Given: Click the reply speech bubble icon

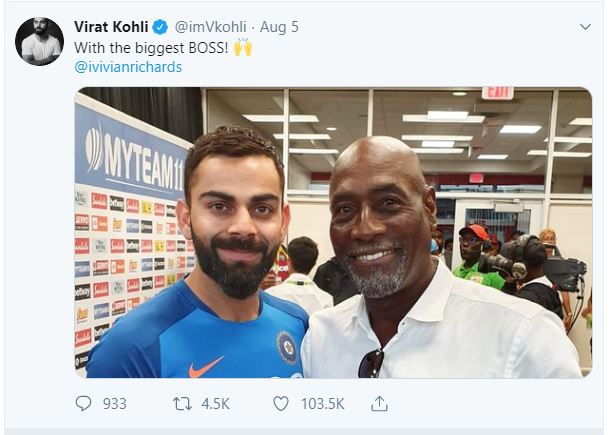Looking at the screenshot, I should pyautogui.click(x=84, y=403).
